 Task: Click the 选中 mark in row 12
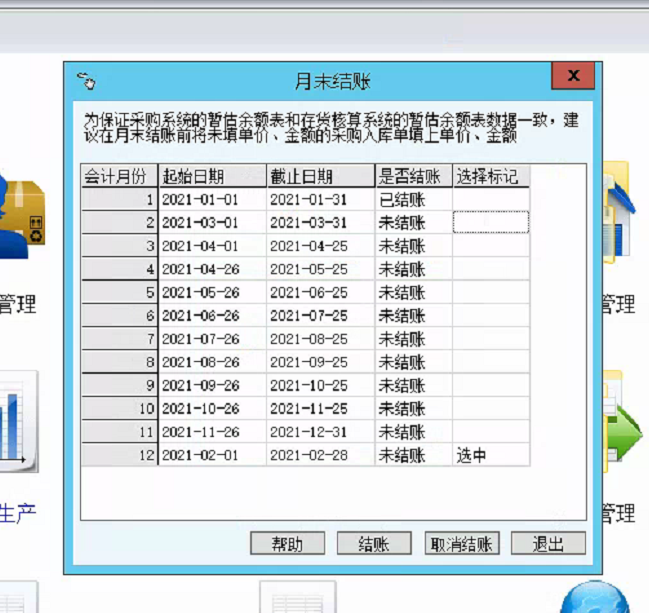(x=491, y=455)
